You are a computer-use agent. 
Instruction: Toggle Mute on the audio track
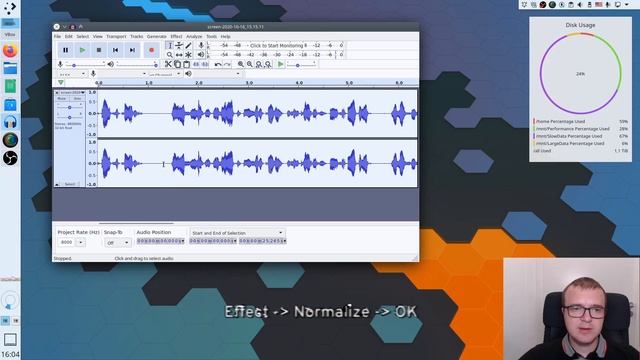[62, 98]
